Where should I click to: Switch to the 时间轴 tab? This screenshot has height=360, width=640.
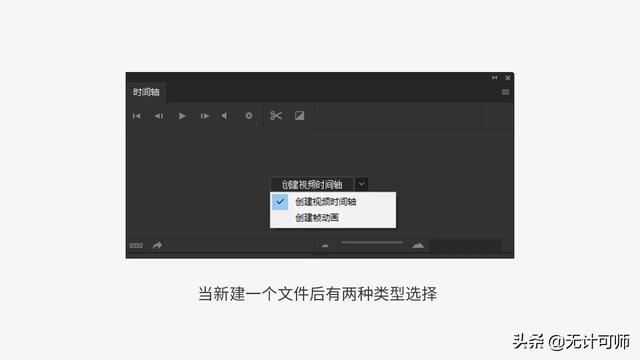[x=146, y=92]
